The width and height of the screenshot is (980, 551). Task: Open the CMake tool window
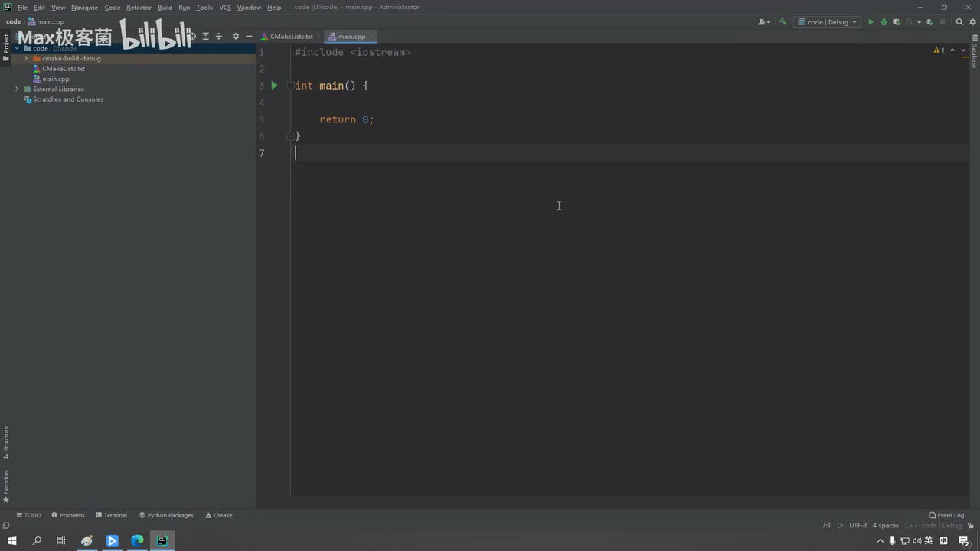pos(218,515)
